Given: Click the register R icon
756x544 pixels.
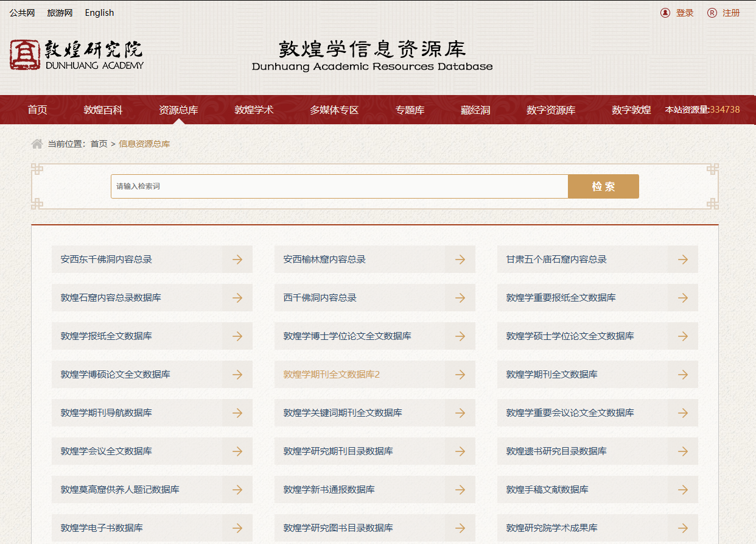Looking at the screenshot, I should pyautogui.click(x=712, y=13).
